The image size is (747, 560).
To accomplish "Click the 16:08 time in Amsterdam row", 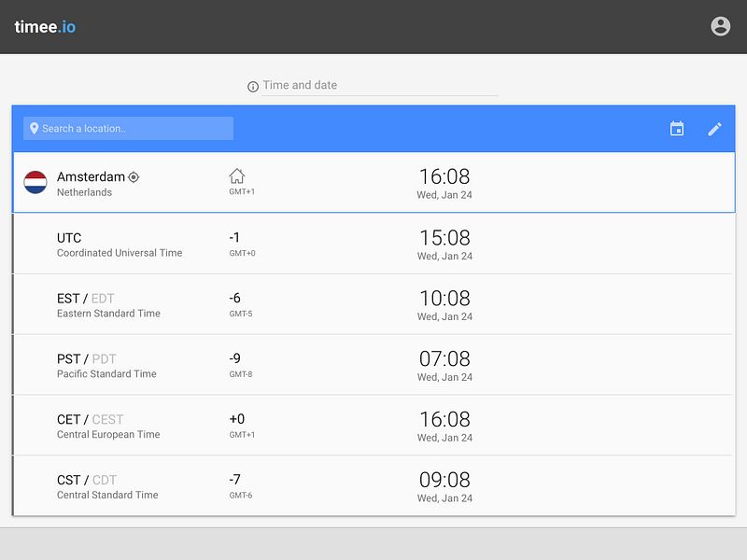I will coord(444,176).
